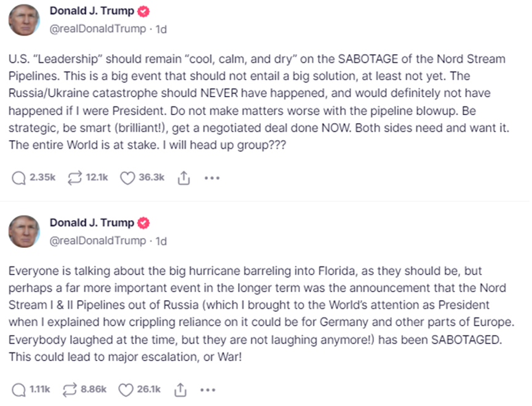532x406 pixels.
Task: Share the second post about the hurricane
Action: pos(180,389)
